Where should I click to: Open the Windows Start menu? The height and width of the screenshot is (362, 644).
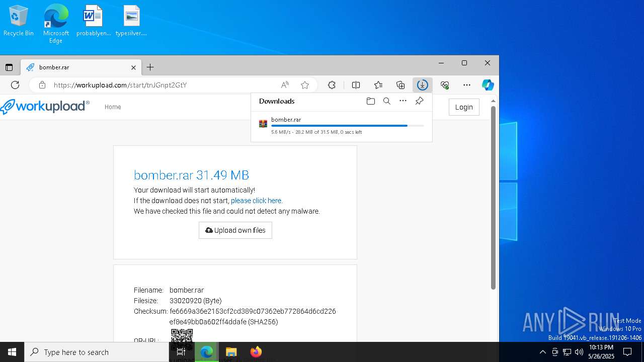click(x=12, y=352)
